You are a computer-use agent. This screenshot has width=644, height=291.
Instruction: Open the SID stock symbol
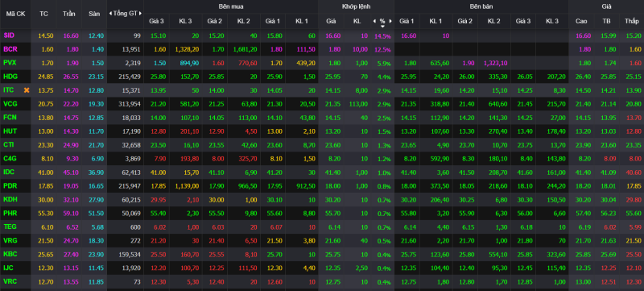pyautogui.click(x=9, y=35)
